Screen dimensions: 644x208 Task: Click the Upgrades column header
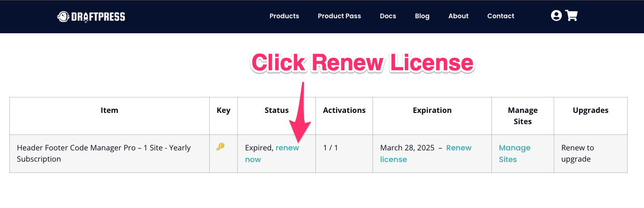tap(591, 111)
